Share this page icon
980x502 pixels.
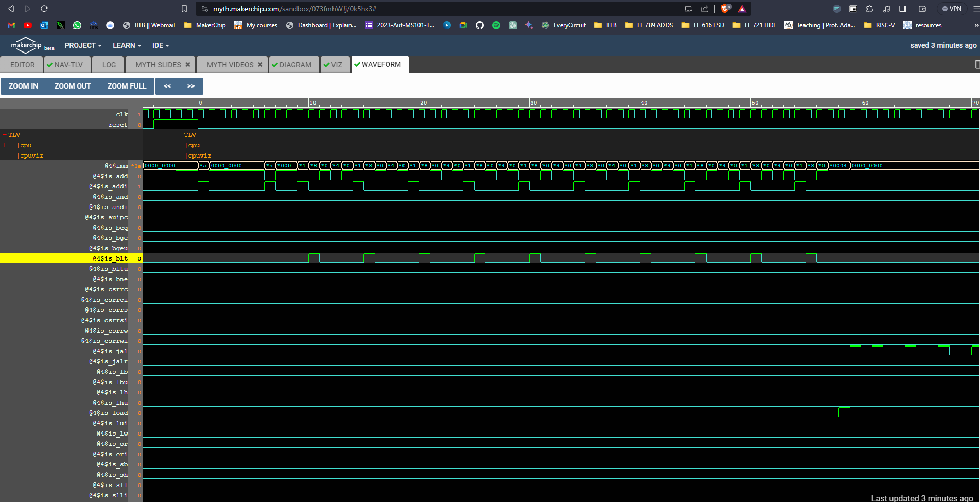click(x=705, y=9)
